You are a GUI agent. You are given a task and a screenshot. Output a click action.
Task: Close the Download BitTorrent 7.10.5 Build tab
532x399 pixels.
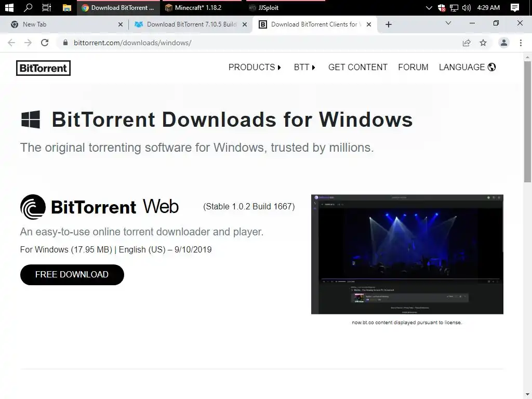tap(244, 24)
